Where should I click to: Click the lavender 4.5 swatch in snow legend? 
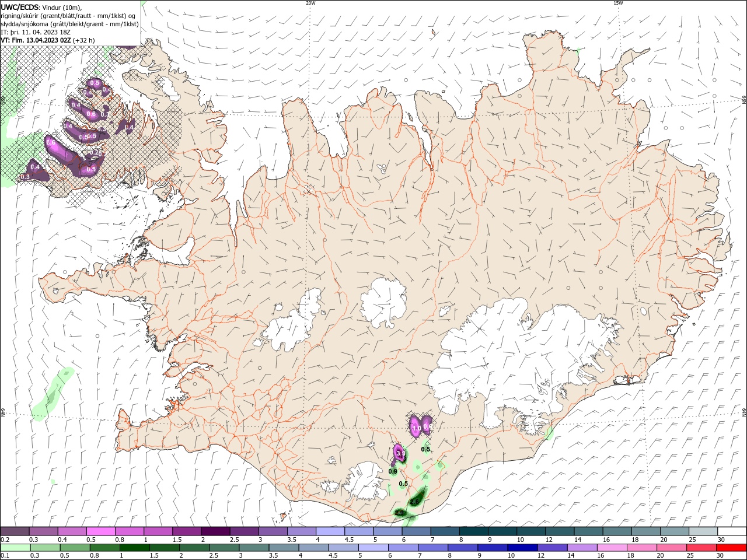(x=359, y=531)
